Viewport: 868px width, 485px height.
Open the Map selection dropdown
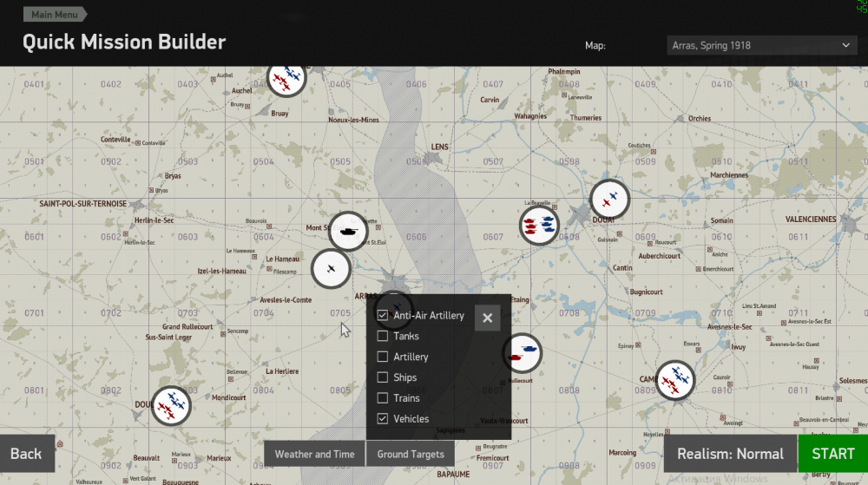tap(761, 45)
